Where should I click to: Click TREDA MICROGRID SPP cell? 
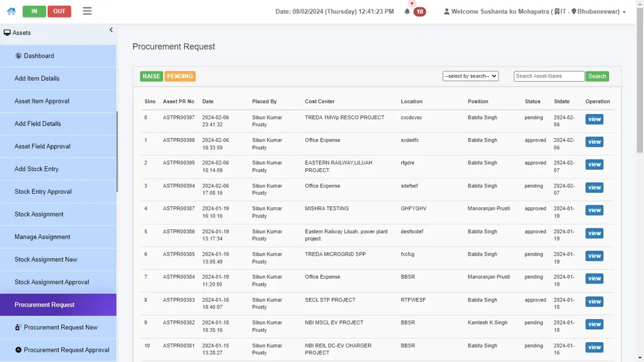pyautogui.click(x=335, y=254)
